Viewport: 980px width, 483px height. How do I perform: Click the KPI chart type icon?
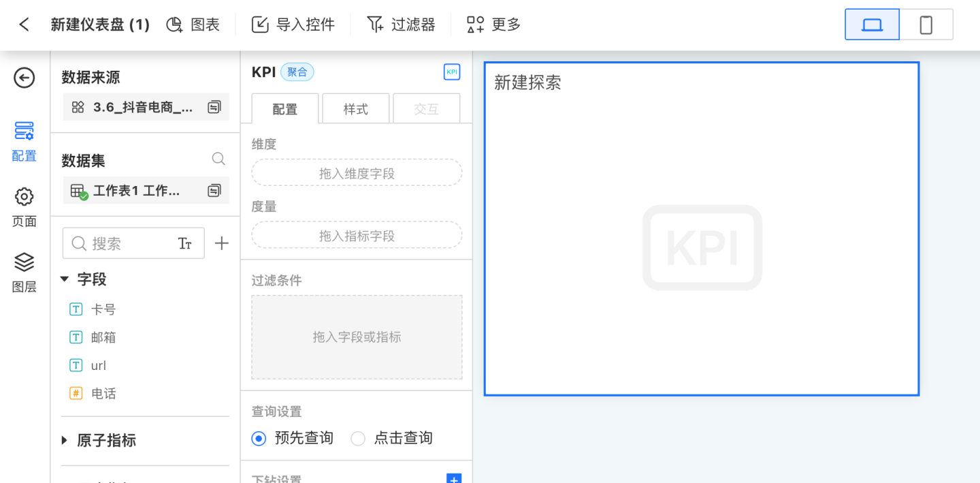pos(452,72)
